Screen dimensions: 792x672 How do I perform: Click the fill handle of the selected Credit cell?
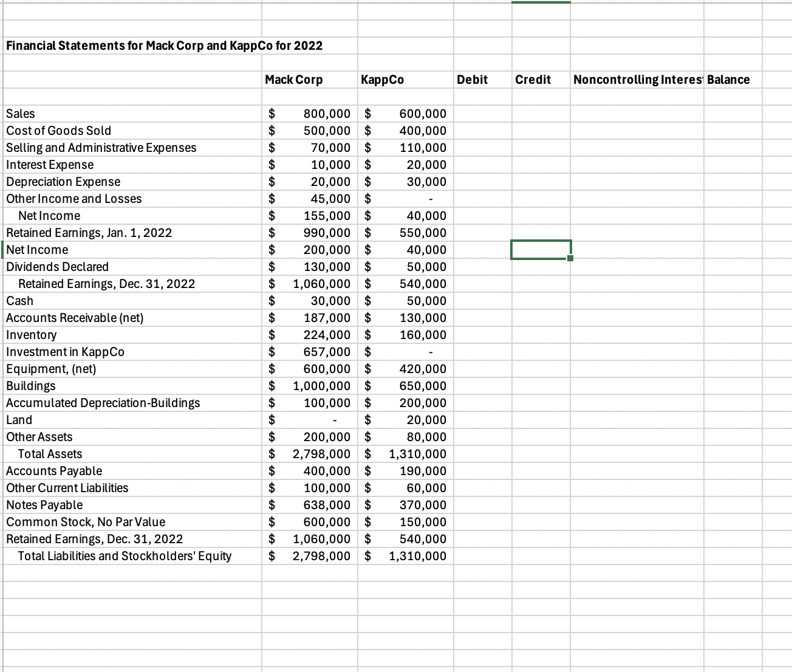[x=569, y=259]
